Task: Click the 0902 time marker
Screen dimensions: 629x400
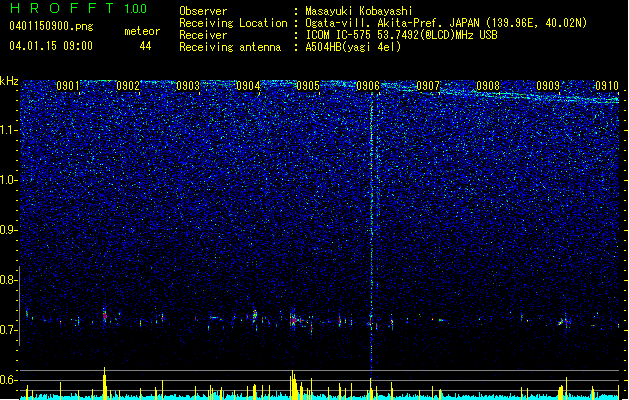Action: pyautogui.click(x=128, y=86)
